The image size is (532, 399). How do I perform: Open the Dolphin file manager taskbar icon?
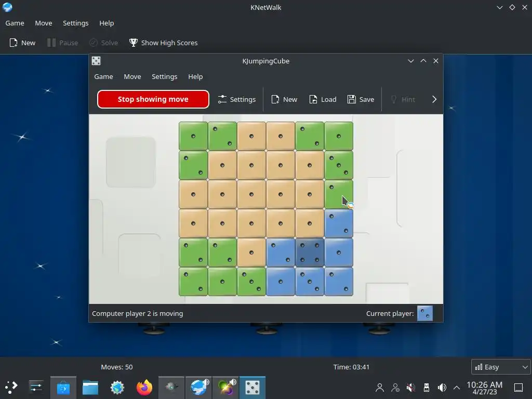90,388
